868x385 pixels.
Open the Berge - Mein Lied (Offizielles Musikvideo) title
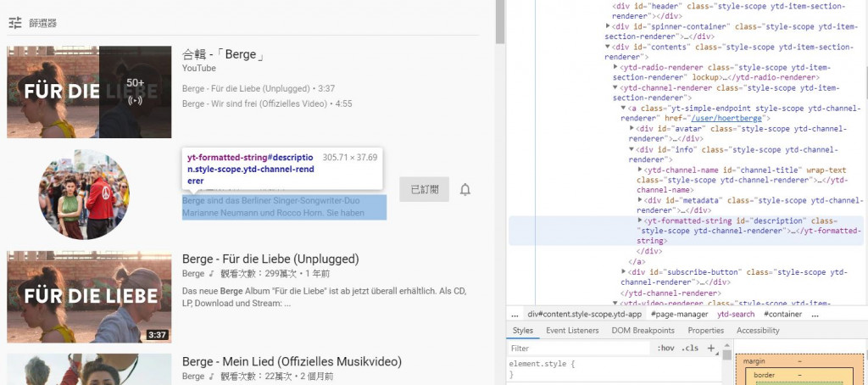[x=292, y=362]
